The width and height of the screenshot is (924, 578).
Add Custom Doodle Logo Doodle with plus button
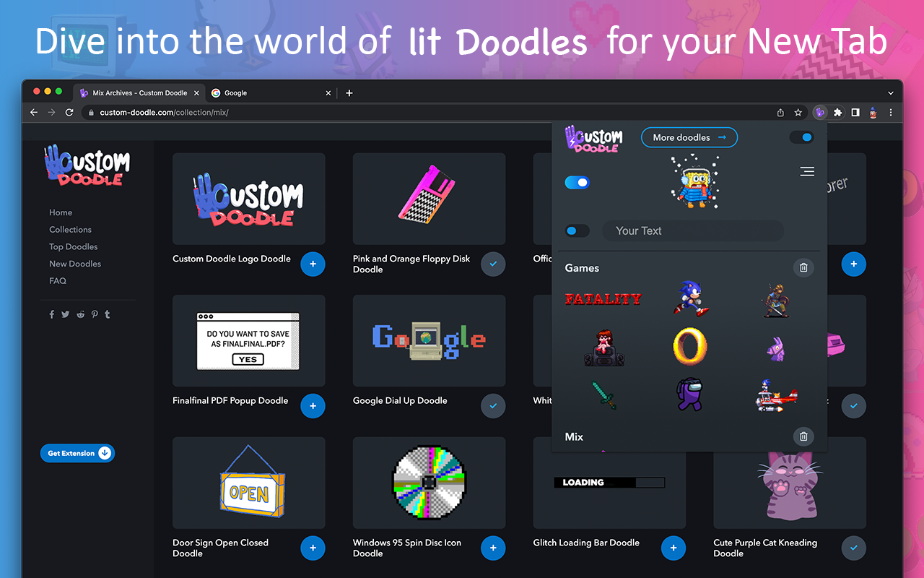pyautogui.click(x=313, y=264)
